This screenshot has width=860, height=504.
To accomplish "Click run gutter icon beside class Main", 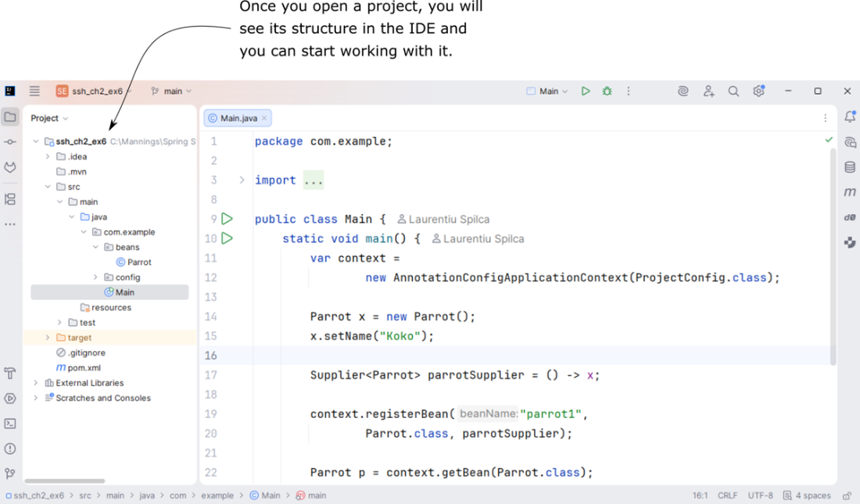I will click(x=227, y=219).
